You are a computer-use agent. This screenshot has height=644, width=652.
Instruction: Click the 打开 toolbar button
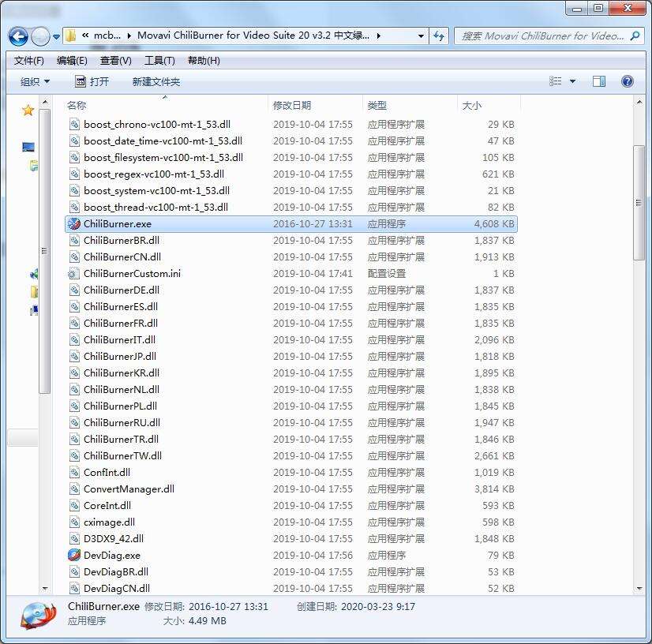[92, 81]
